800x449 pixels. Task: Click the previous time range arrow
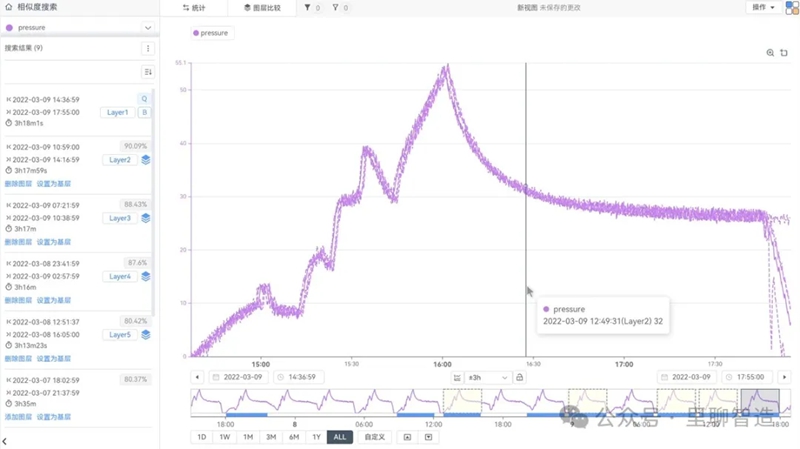[x=197, y=377]
